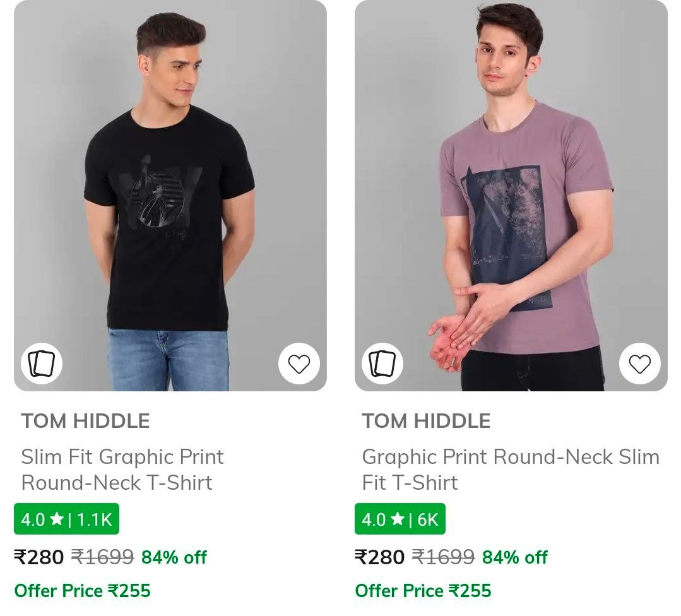The height and width of the screenshot is (616, 681).
Task: Open the first TOM HIDDLE product details
Action: pyautogui.click(x=170, y=196)
